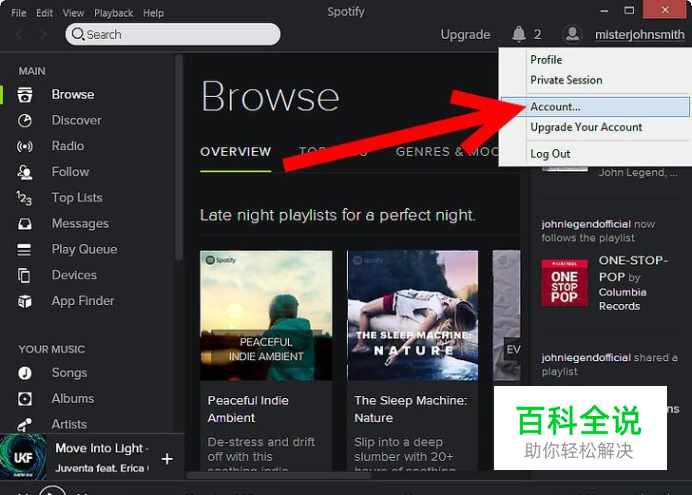692x495 pixels.
Task: Click the Messages inbox icon
Action: [x=25, y=224]
